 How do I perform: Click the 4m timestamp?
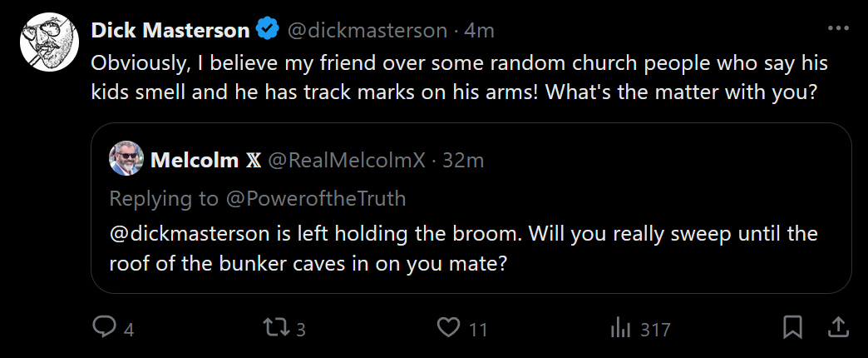[x=479, y=31]
